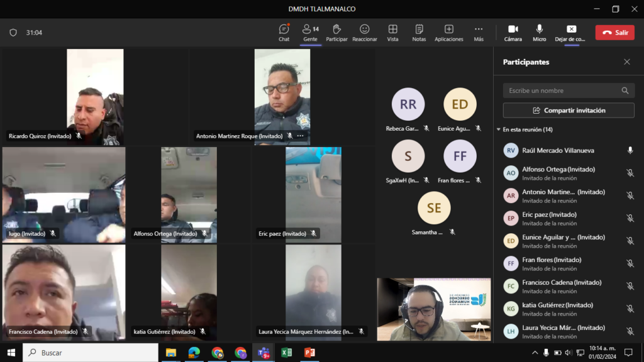This screenshot has width=644, height=362.
Task: Click the shield security icon near timer
Action: coord(13,33)
